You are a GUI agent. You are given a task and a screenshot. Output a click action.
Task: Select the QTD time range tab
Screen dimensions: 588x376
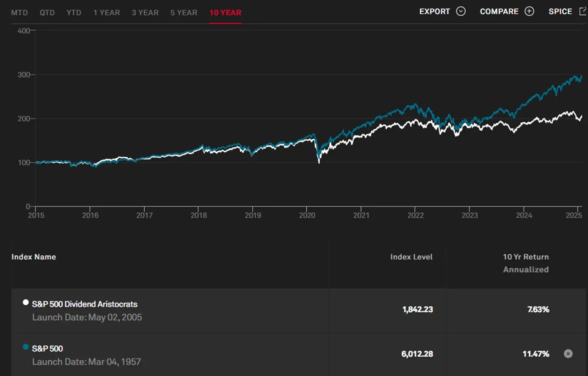pos(47,12)
